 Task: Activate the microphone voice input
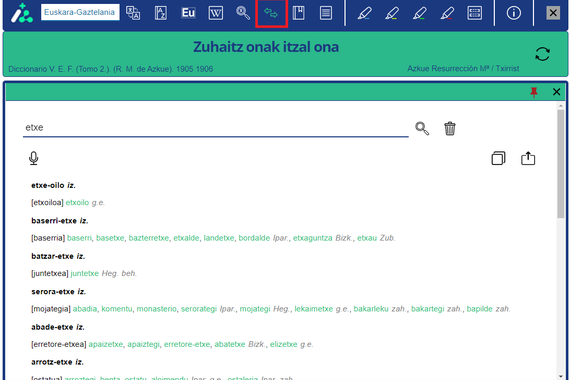33,158
